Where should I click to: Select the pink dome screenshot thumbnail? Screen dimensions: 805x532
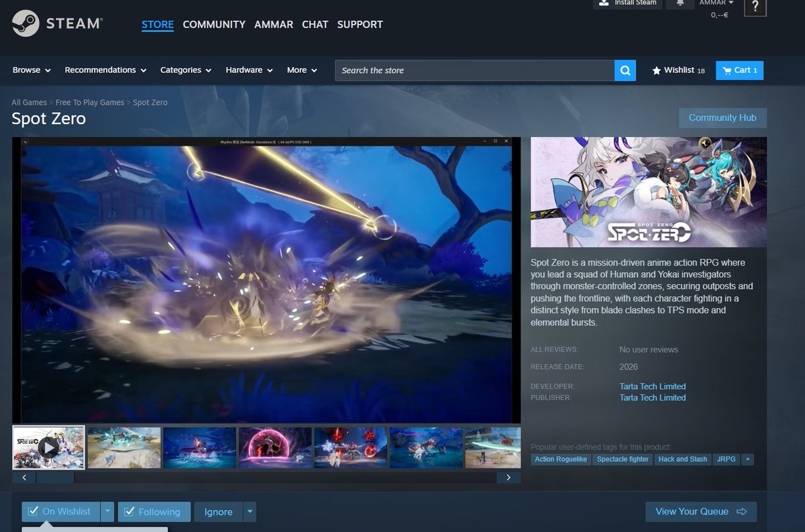pyautogui.click(x=275, y=447)
